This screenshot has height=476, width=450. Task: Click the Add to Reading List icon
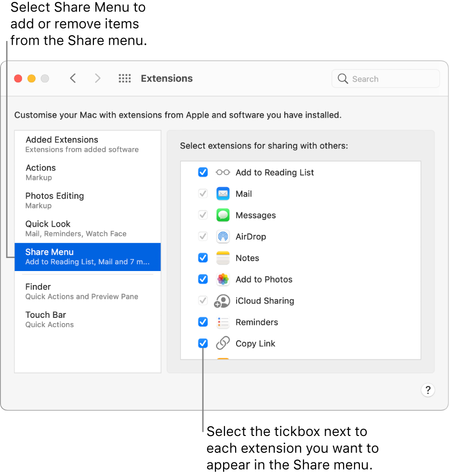pos(223,172)
